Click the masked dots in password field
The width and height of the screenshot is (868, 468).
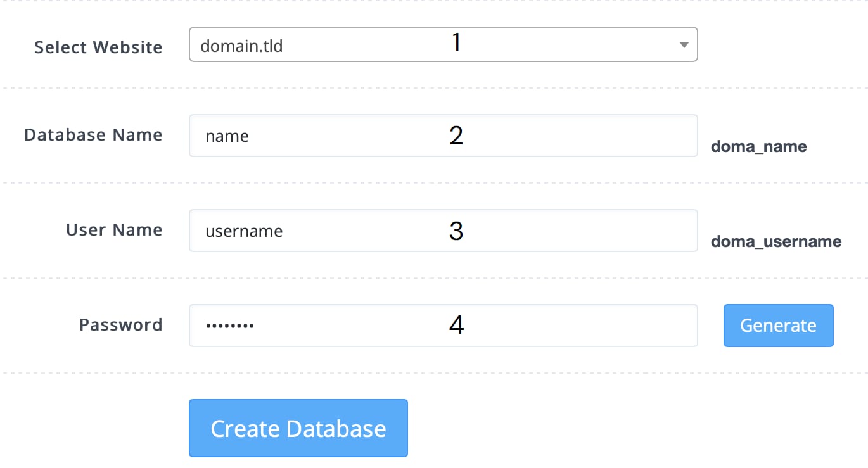click(x=229, y=326)
